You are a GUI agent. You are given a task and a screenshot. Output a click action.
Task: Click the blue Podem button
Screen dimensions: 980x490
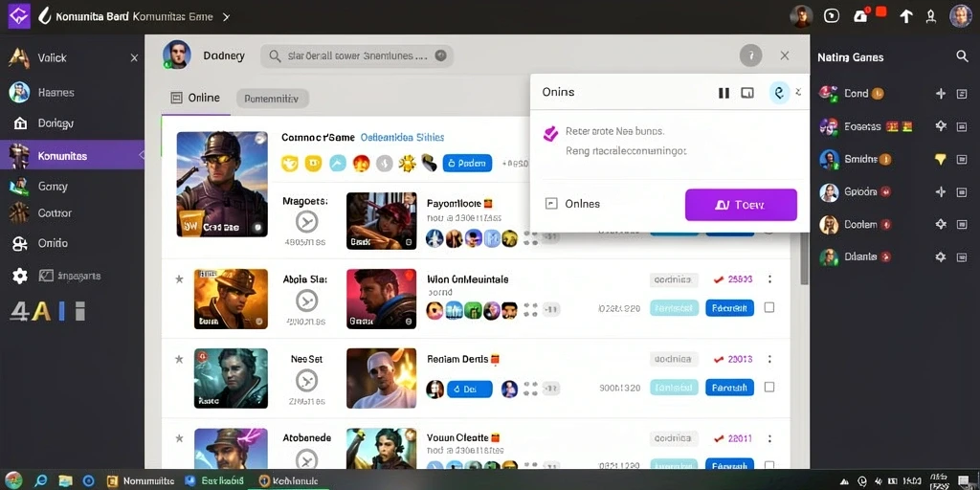coord(467,163)
